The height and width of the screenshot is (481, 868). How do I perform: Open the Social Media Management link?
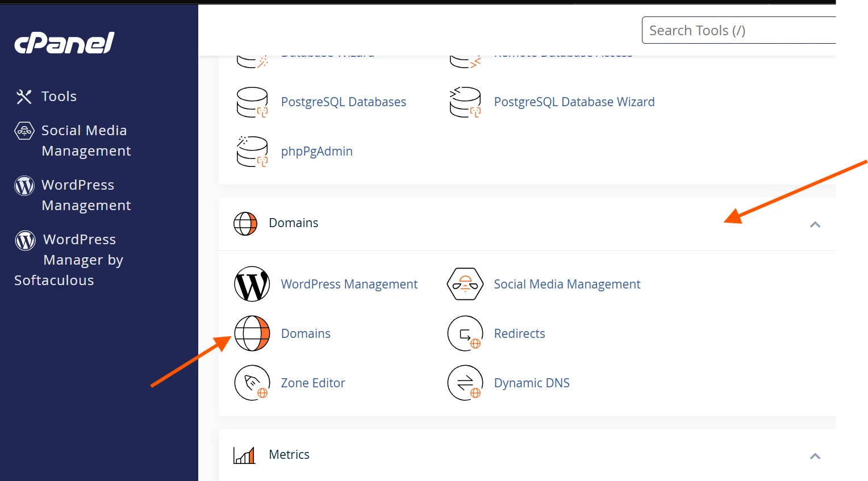click(567, 284)
